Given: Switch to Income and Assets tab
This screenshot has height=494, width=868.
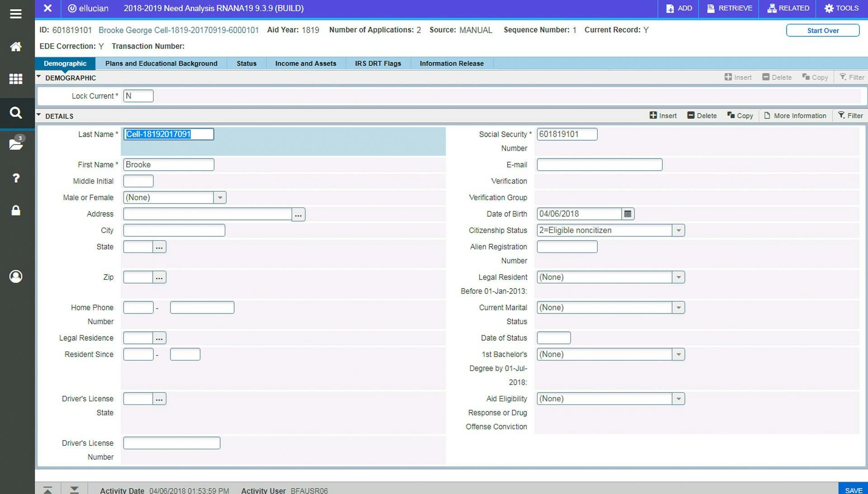Looking at the screenshot, I should tap(306, 63).
